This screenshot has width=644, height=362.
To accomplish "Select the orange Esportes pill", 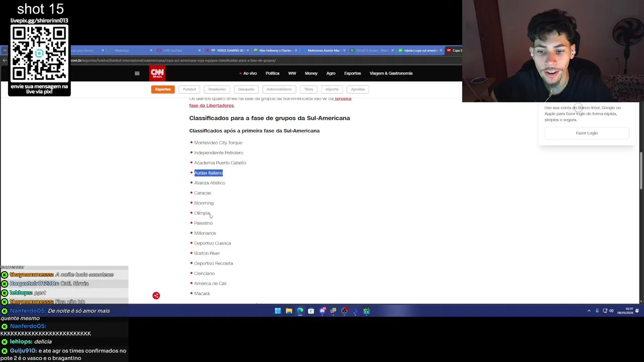I will click(x=163, y=89).
